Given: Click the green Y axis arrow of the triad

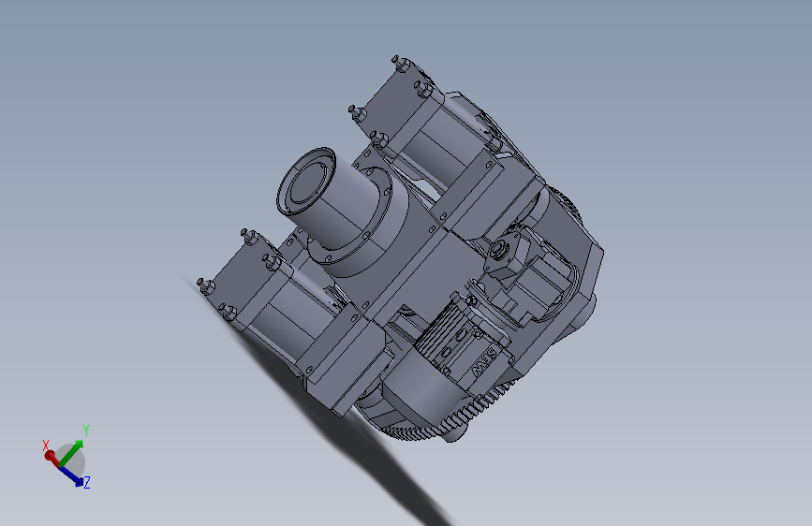Looking at the screenshot, I should click(x=71, y=454).
